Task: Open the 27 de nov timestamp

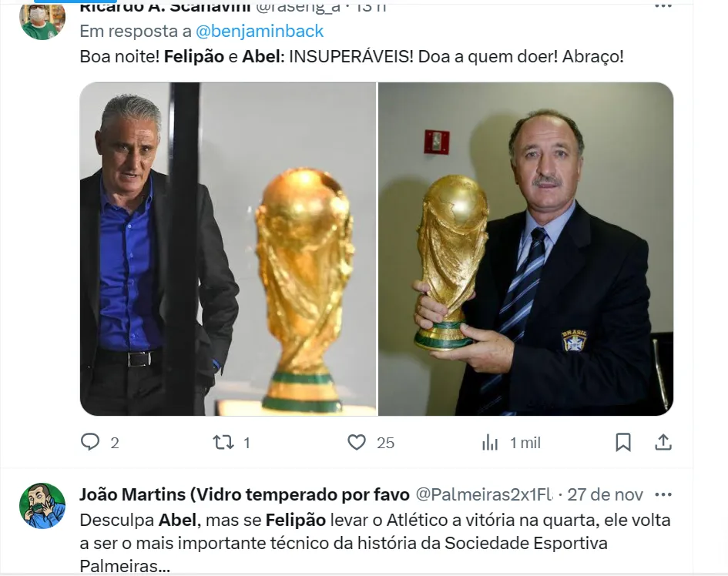Action: (605, 495)
